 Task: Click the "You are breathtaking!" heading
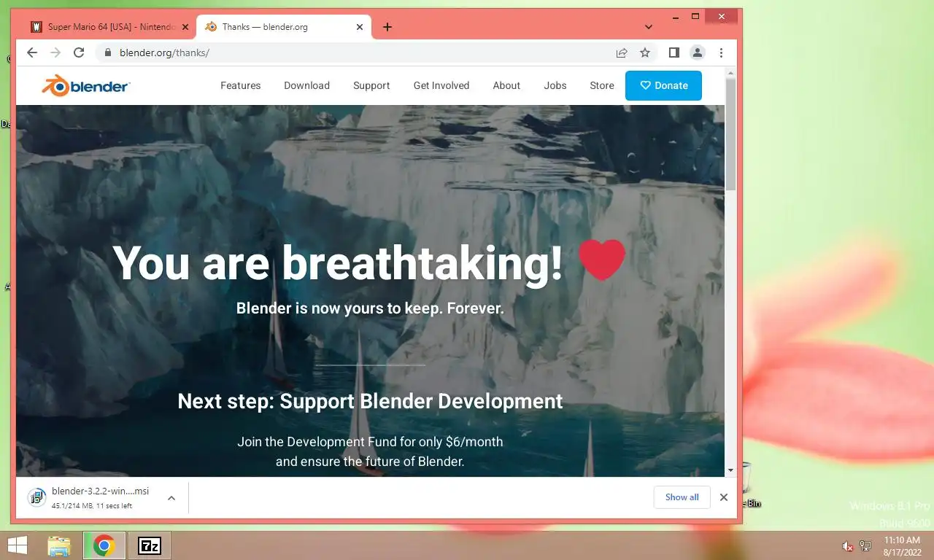point(338,262)
